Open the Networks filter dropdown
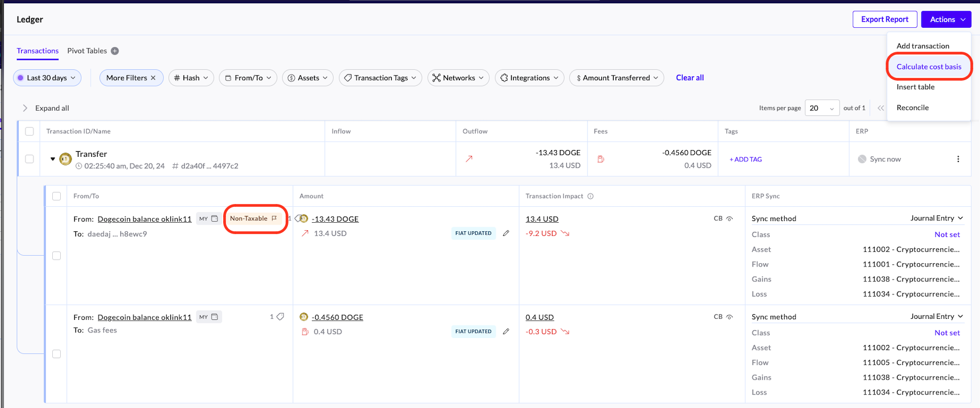 tap(458, 78)
